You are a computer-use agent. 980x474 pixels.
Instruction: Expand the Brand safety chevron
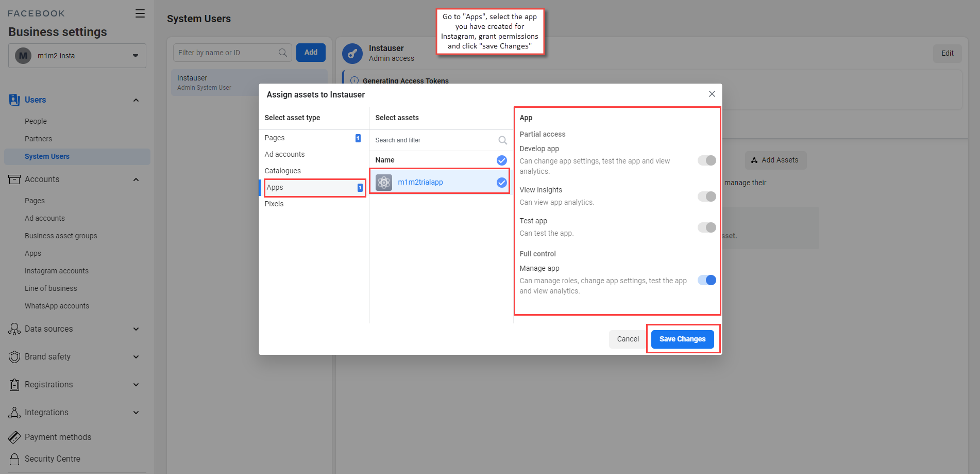tap(136, 357)
